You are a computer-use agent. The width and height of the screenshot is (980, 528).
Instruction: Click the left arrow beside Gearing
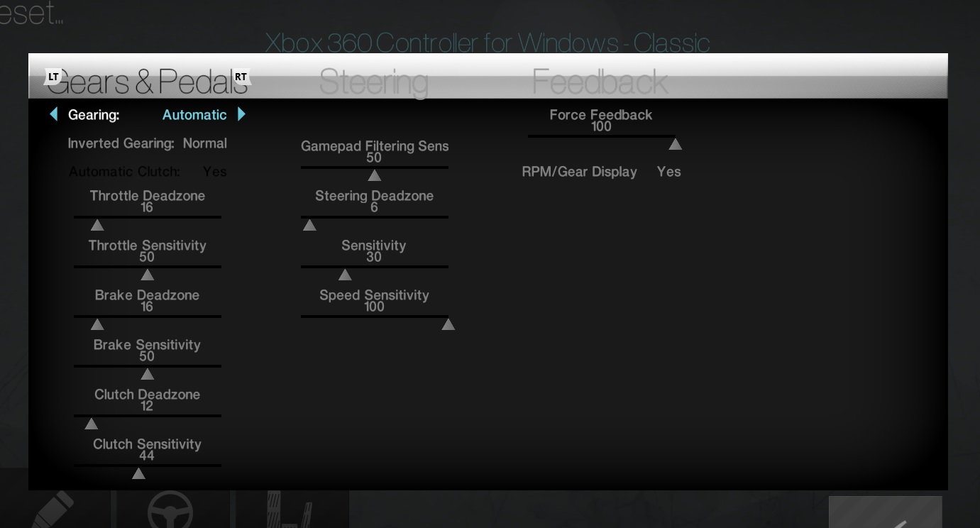pyautogui.click(x=54, y=114)
